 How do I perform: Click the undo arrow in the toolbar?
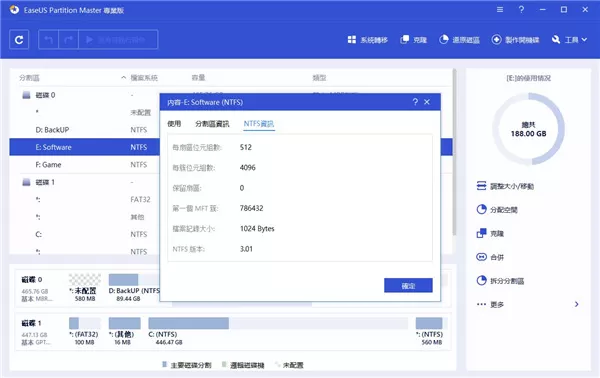pyautogui.click(x=49, y=39)
